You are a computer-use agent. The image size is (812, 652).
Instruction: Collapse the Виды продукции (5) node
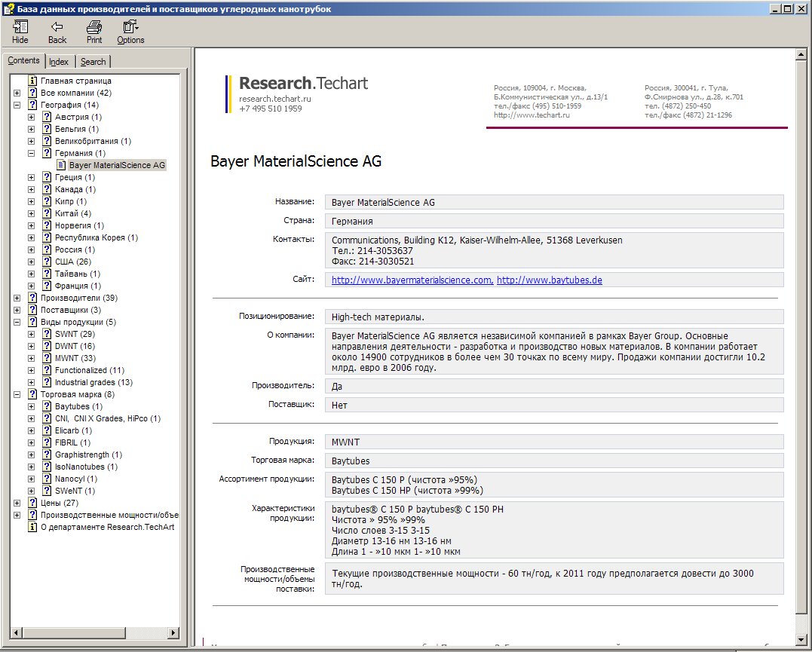click(17, 322)
